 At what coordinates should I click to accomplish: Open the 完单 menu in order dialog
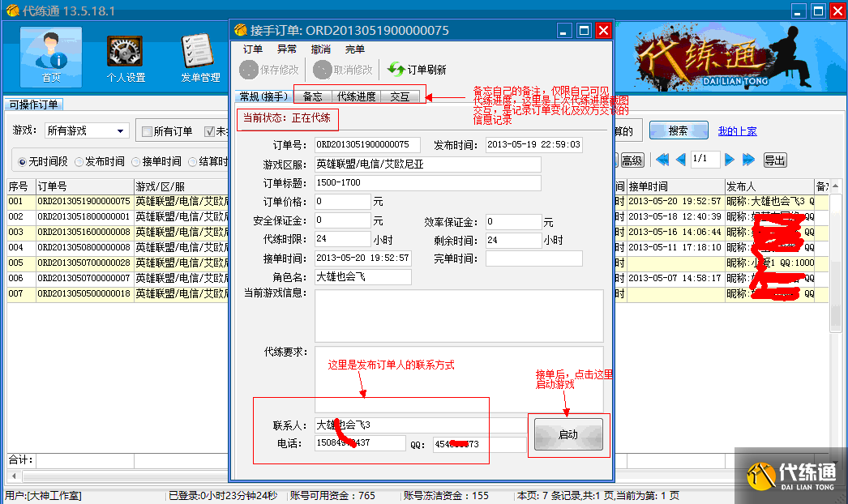click(x=355, y=49)
